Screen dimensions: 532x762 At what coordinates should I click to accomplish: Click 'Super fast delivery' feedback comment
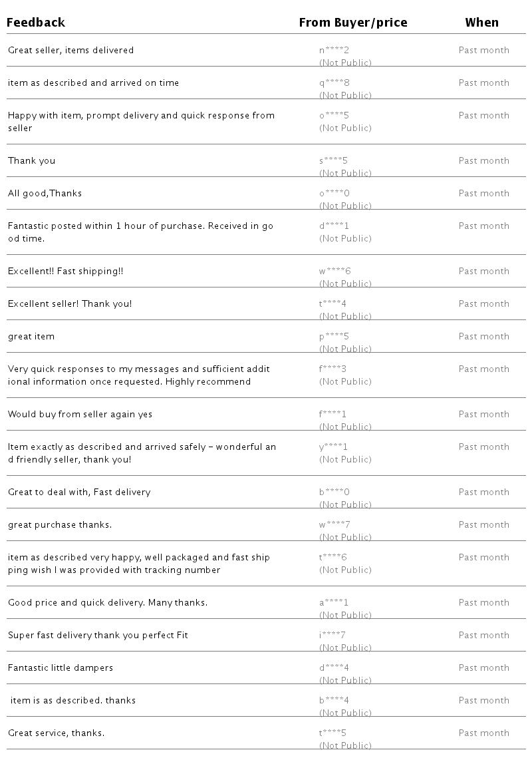point(98,636)
